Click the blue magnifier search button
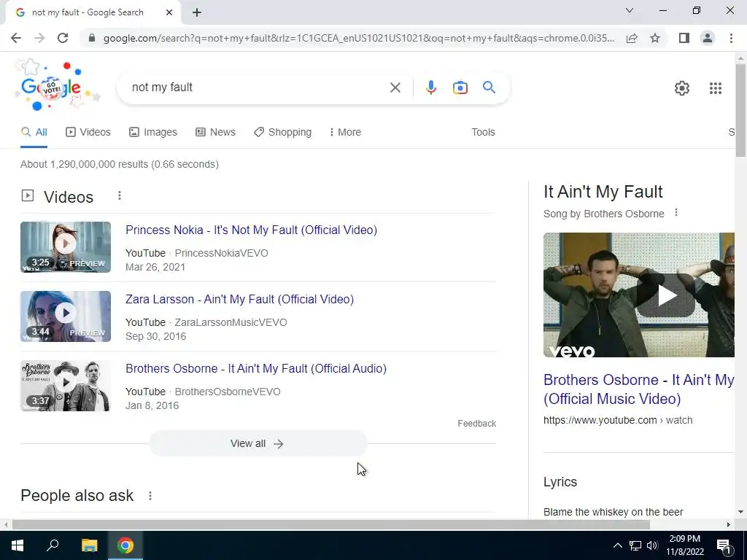This screenshot has height=560, width=747. [x=489, y=87]
